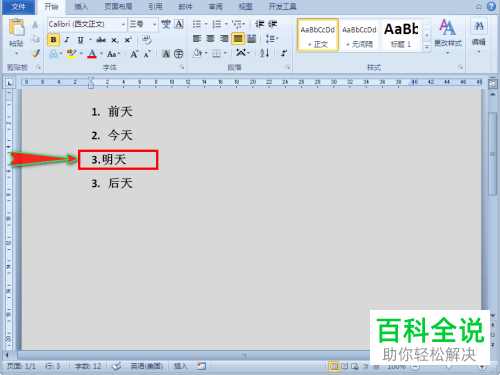
Task: Toggle Italic formatting button
Action: [67, 40]
